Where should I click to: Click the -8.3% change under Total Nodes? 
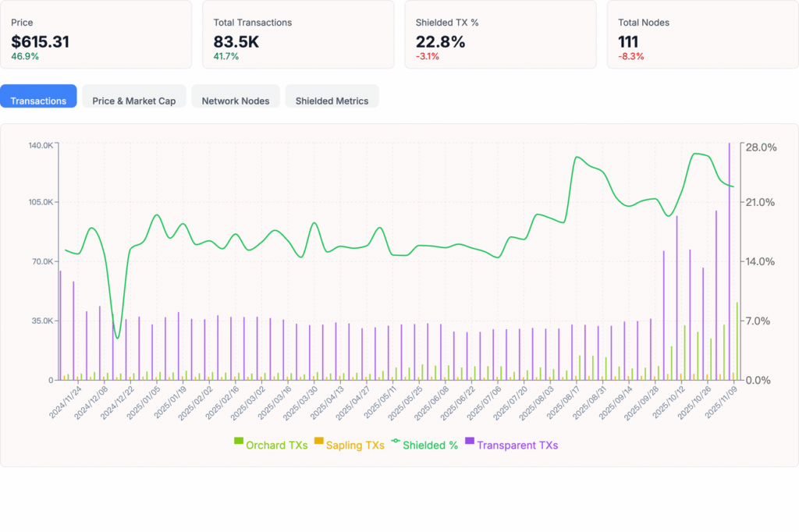tap(631, 56)
